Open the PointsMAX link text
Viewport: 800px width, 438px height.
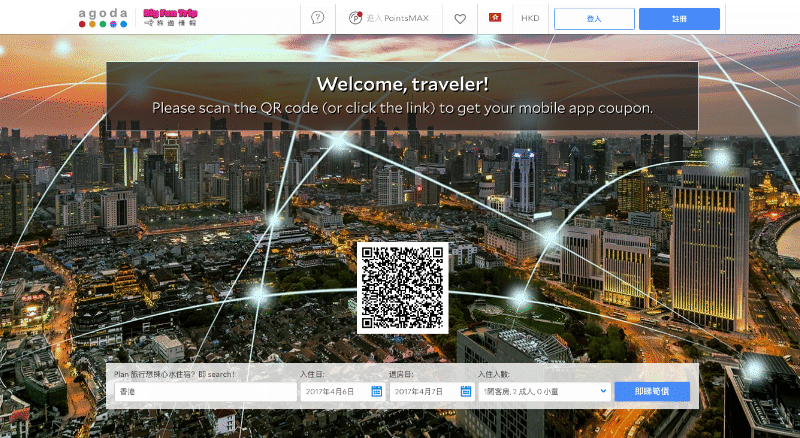[397, 18]
